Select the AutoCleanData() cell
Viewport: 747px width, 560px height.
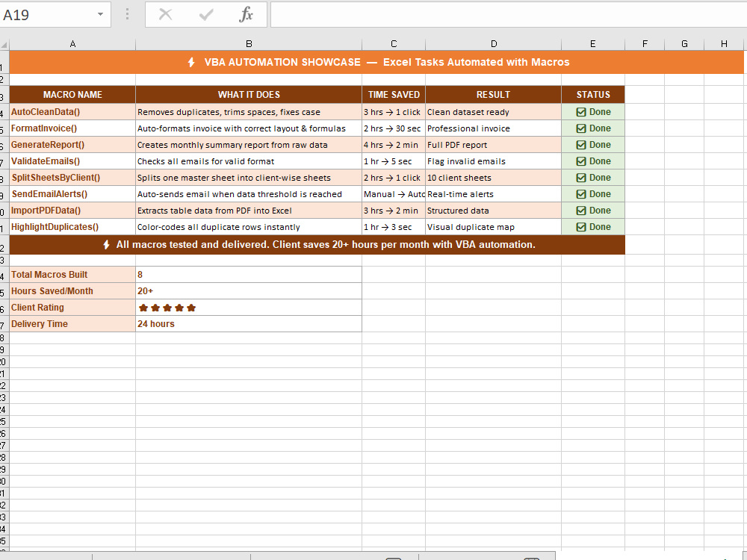click(72, 112)
